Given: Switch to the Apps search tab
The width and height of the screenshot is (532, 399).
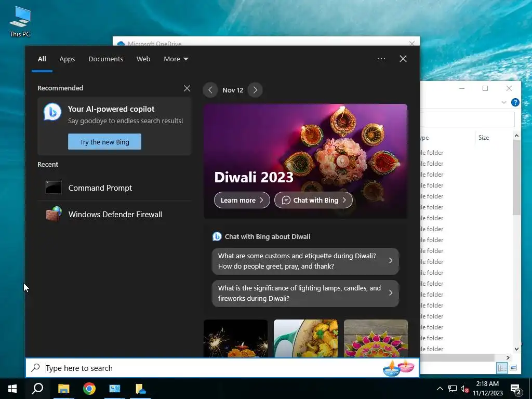Looking at the screenshot, I should pos(67,59).
